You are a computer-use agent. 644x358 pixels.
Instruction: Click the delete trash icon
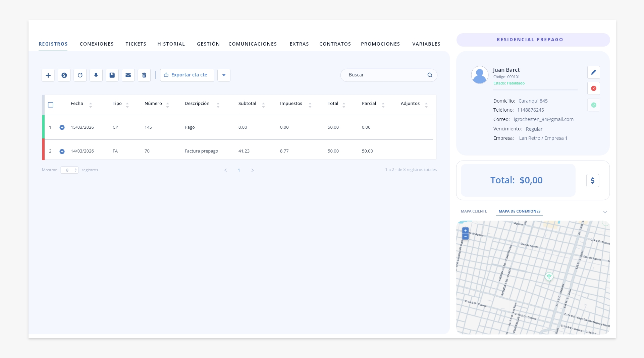(x=144, y=75)
